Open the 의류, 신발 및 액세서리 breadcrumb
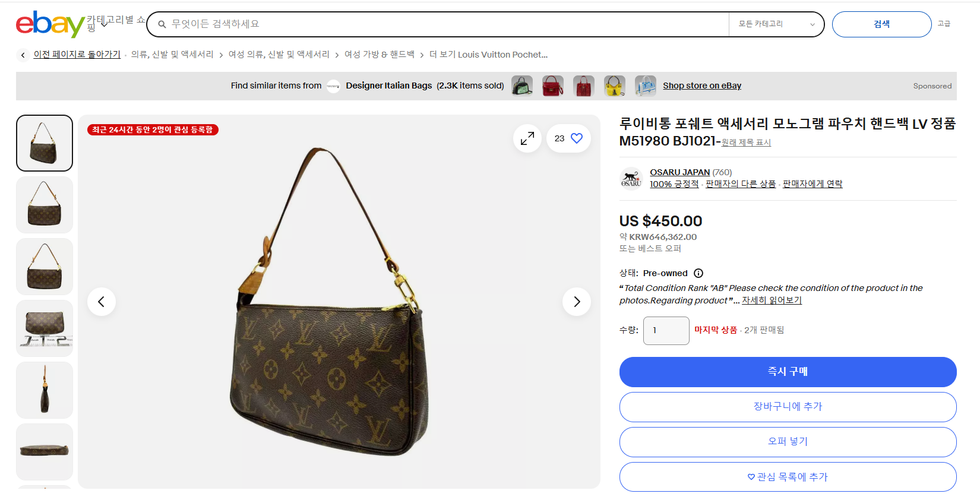 point(172,55)
